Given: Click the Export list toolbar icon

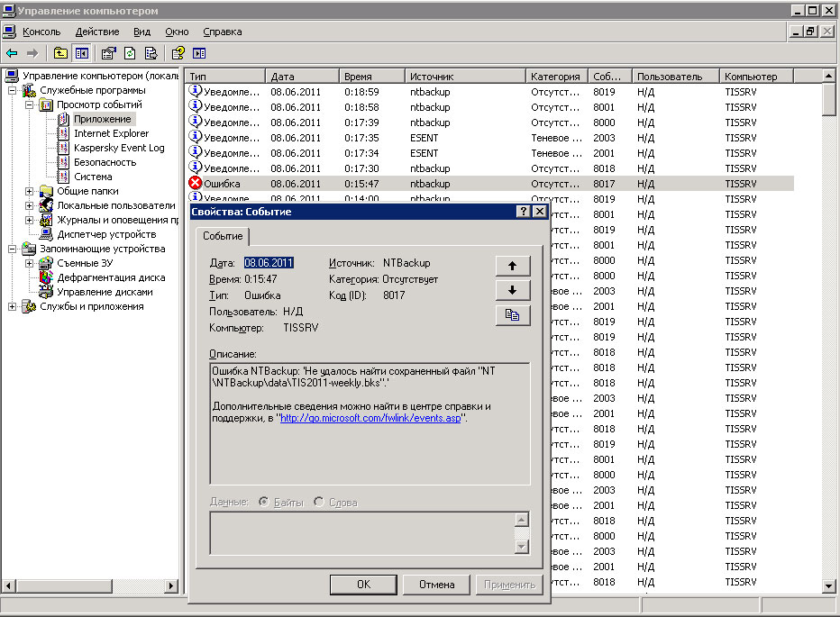Looking at the screenshot, I should (x=151, y=53).
